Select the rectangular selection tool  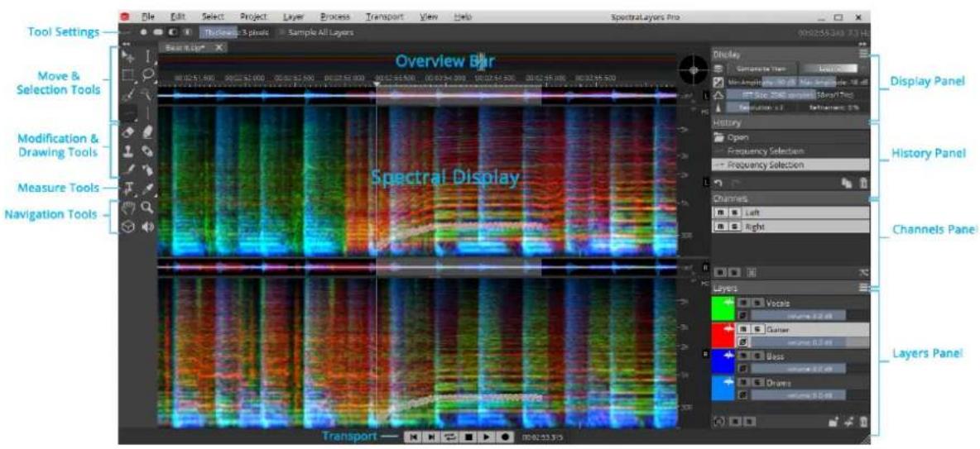pos(128,75)
